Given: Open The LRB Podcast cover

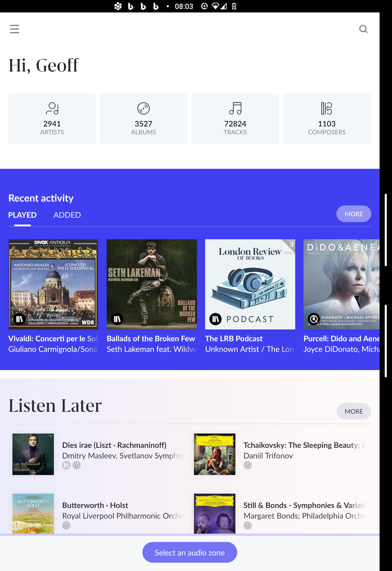Looking at the screenshot, I should tap(250, 284).
